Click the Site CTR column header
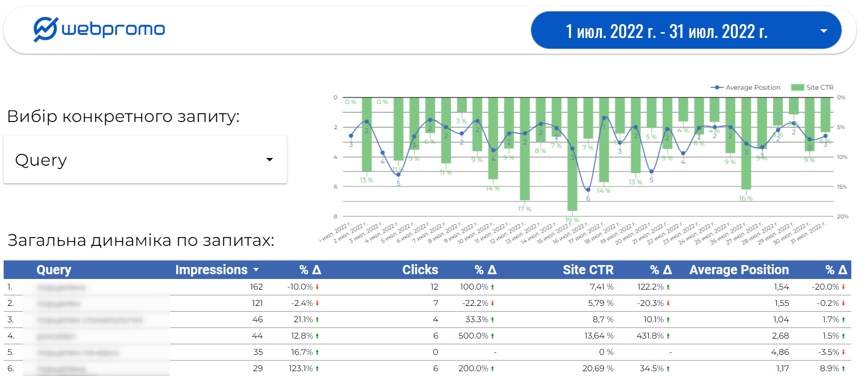This screenshot has height=376, width=868. [x=588, y=270]
